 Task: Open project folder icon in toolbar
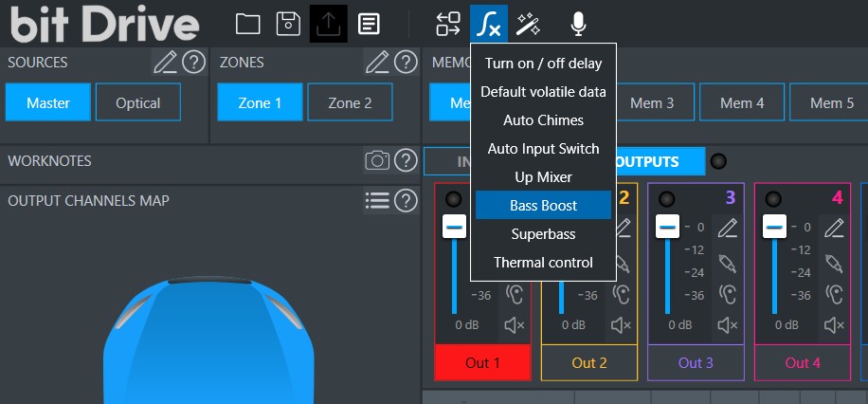point(247,24)
